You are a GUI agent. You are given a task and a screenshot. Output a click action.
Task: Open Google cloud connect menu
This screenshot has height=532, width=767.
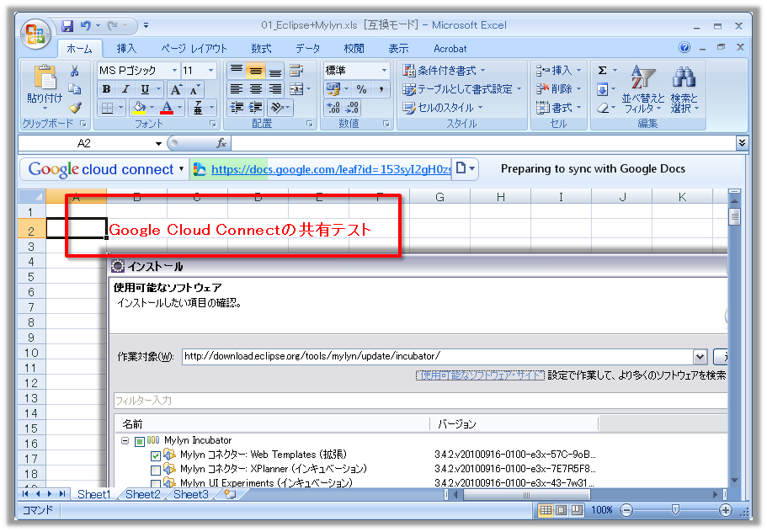coord(105,169)
